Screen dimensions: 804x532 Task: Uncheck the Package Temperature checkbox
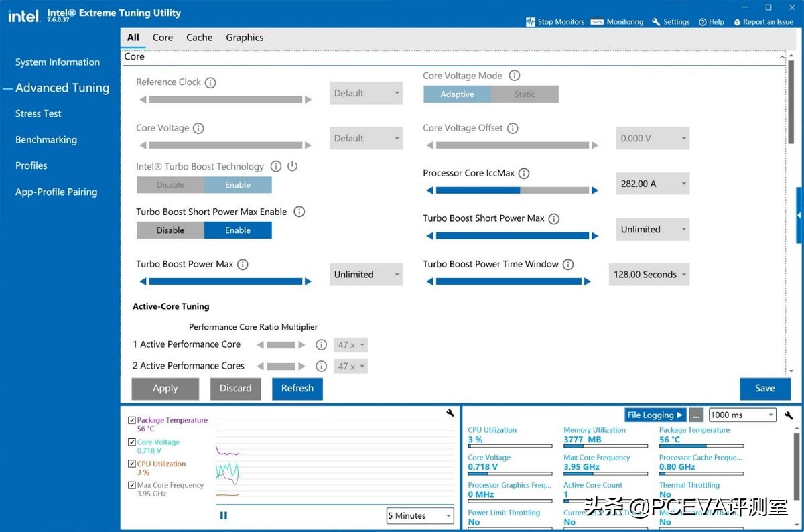click(x=132, y=421)
